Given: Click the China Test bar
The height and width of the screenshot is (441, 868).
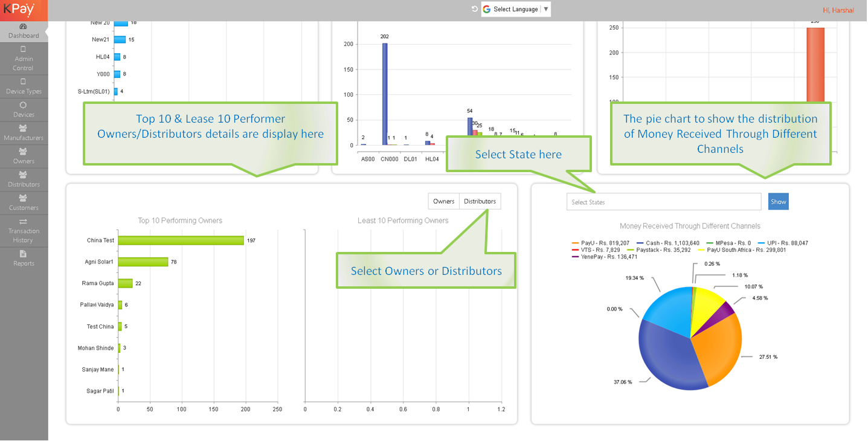Looking at the screenshot, I should coord(181,240).
